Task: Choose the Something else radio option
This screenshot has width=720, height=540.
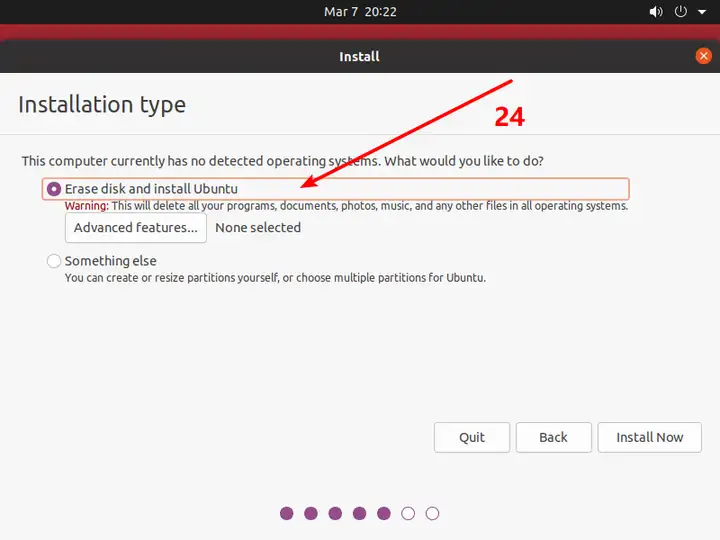Action: pos(54,261)
